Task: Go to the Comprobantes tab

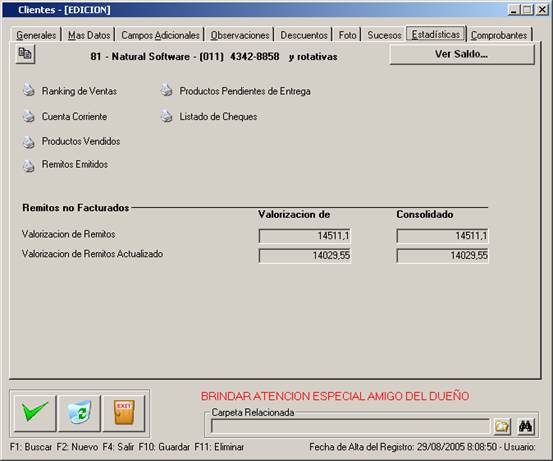Action: [499, 35]
